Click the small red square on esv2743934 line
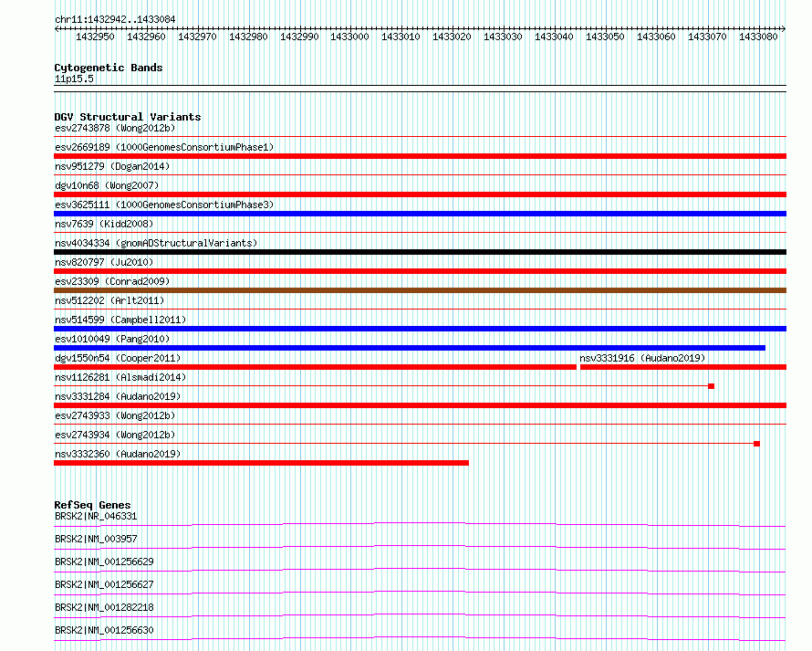812x651 pixels. click(x=756, y=444)
